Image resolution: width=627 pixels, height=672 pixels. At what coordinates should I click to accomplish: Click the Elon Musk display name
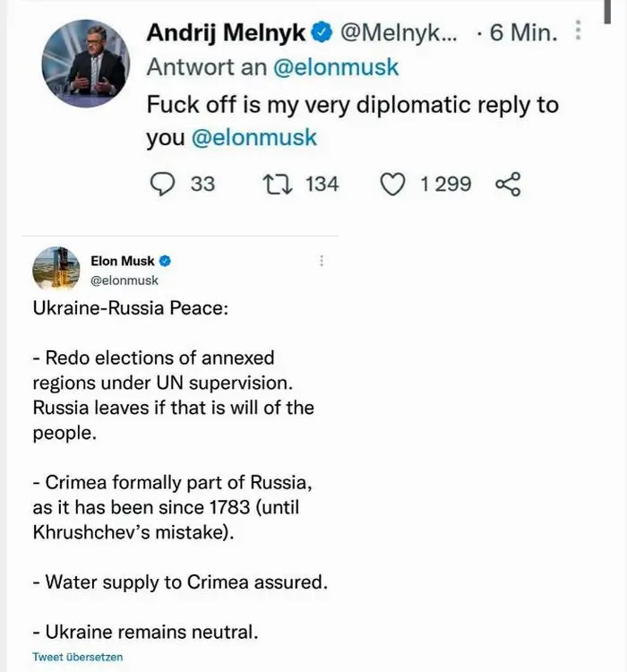click(123, 261)
